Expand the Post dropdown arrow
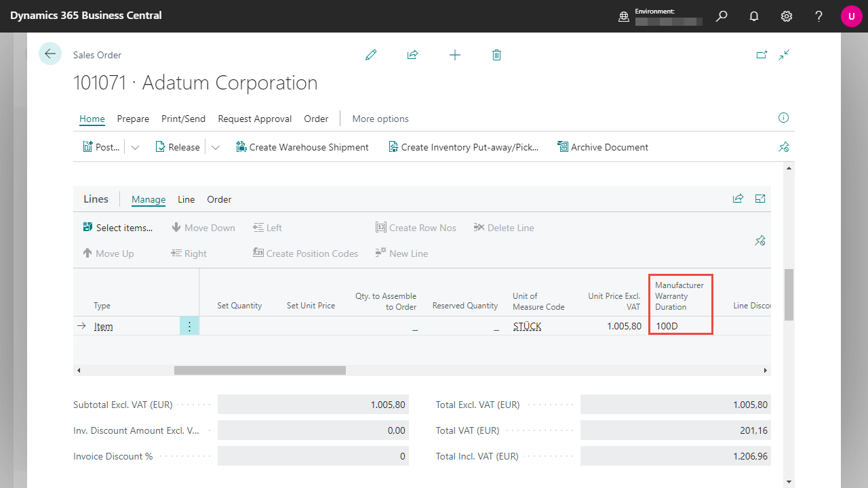The image size is (868, 488). [135, 147]
